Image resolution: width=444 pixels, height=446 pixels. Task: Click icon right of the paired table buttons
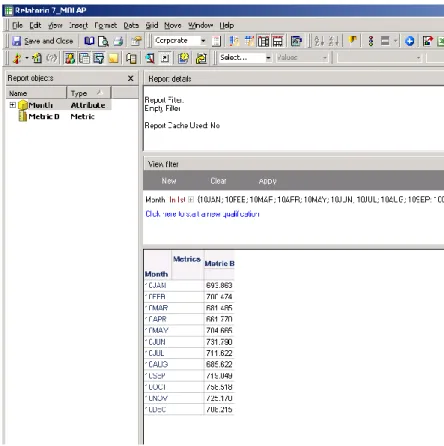pos(296,41)
